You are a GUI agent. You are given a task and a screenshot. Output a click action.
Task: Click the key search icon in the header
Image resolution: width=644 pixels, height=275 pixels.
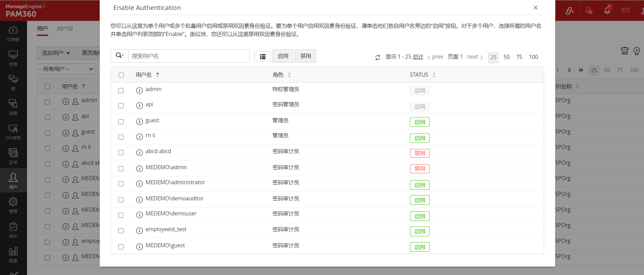pyautogui.click(x=570, y=11)
